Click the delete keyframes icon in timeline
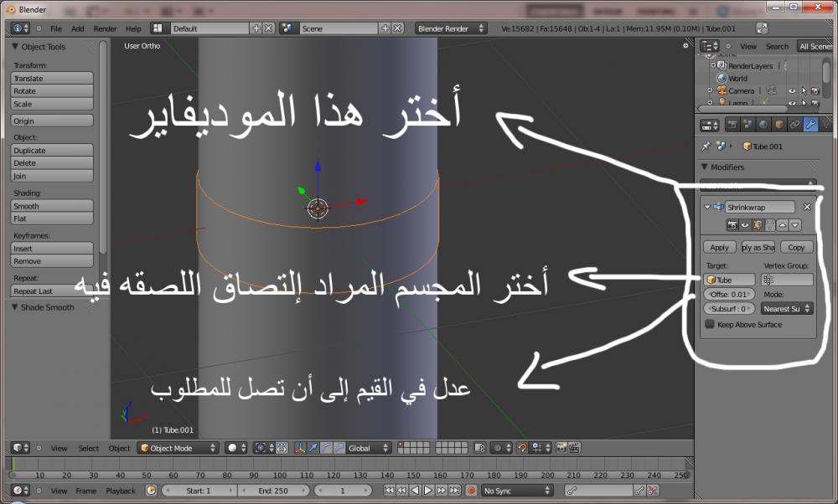The height and width of the screenshot is (504, 838). tap(653, 490)
